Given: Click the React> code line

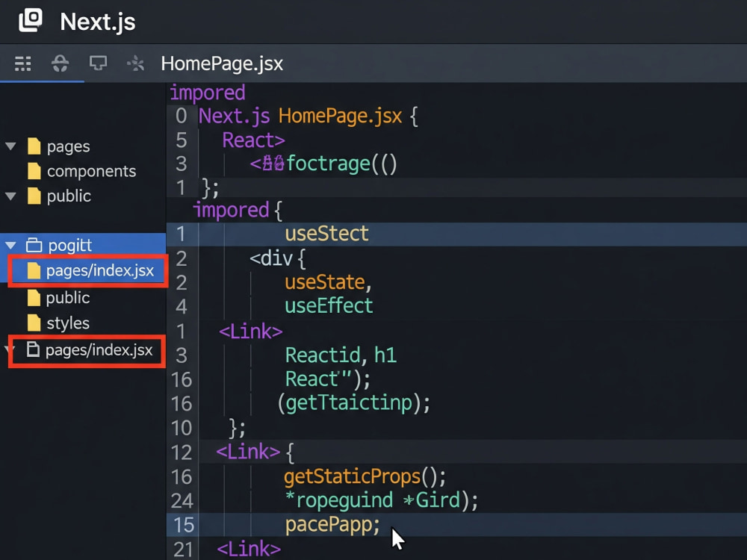Looking at the screenshot, I should point(253,140).
